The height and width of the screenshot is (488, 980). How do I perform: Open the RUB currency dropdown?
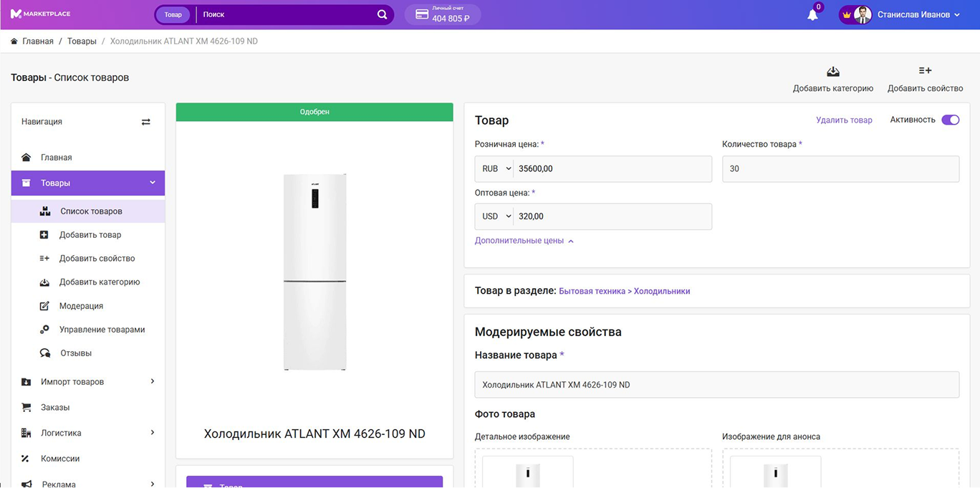496,169
